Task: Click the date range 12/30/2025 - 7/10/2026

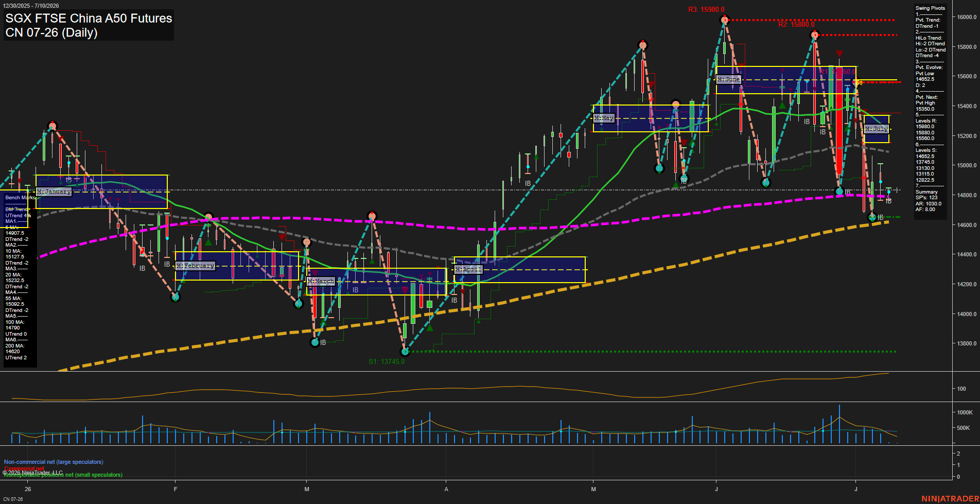Action: [31, 6]
